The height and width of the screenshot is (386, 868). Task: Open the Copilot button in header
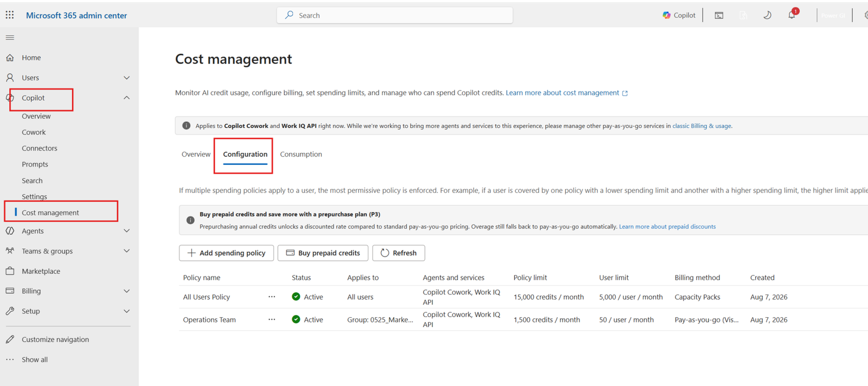pyautogui.click(x=679, y=15)
